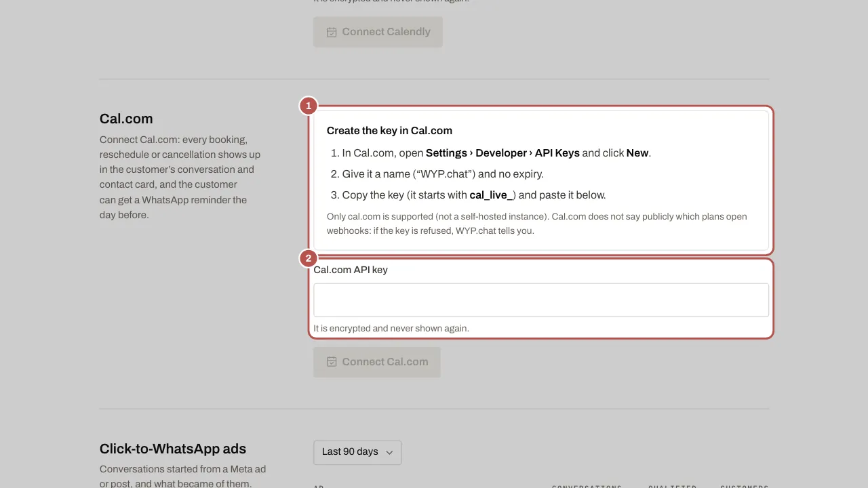Click the calendar icon on Connect Calendly
This screenshot has height=488, width=868.
(332, 32)
